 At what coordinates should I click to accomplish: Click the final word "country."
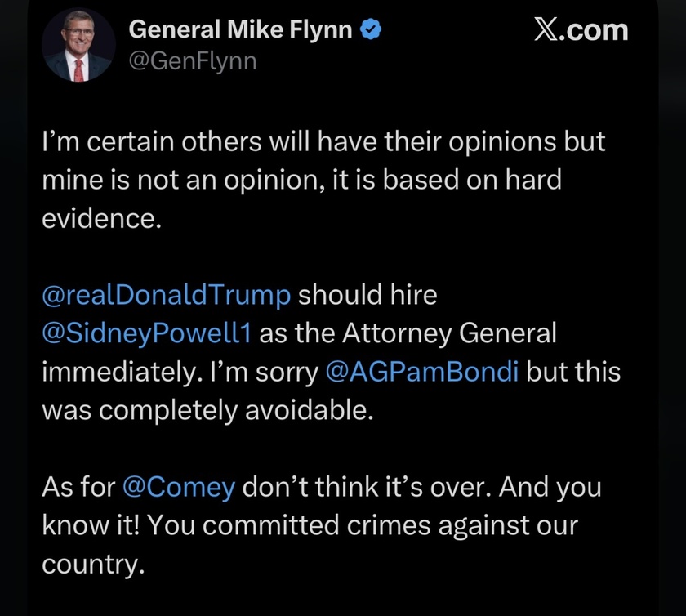point(93,565)
